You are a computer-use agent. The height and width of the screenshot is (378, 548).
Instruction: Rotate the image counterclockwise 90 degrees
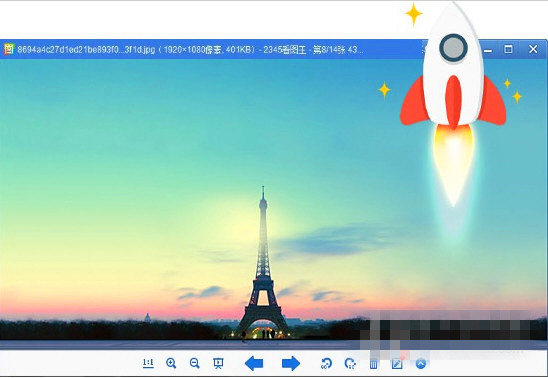(x=326, y=363)
